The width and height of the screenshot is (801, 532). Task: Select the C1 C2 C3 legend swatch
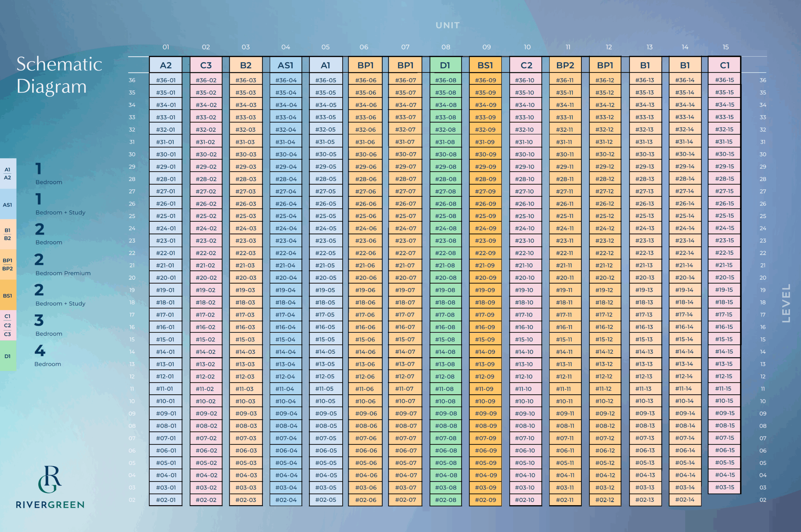tap(8, 325)
